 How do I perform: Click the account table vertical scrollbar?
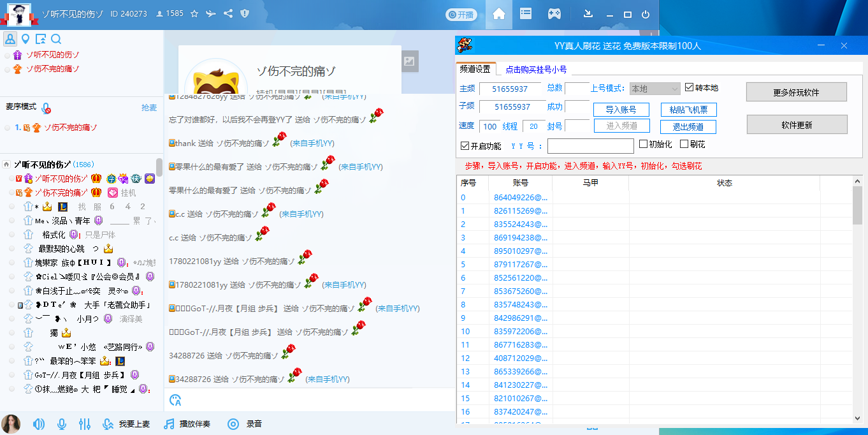coord(857,206)
